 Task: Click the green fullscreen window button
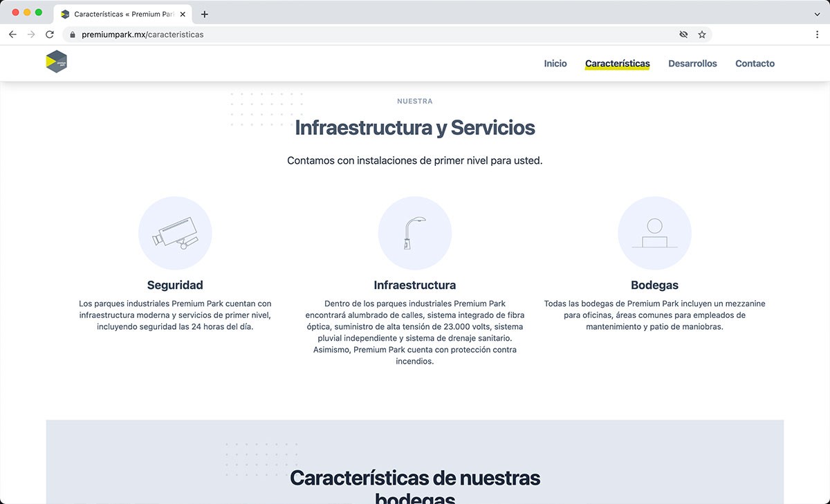click(x=39, y=12)
